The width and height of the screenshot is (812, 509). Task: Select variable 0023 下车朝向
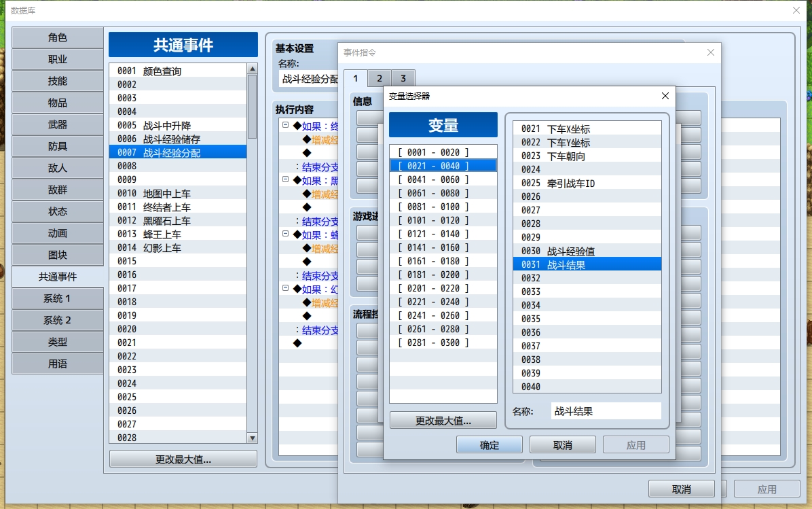tap(587, 156)
